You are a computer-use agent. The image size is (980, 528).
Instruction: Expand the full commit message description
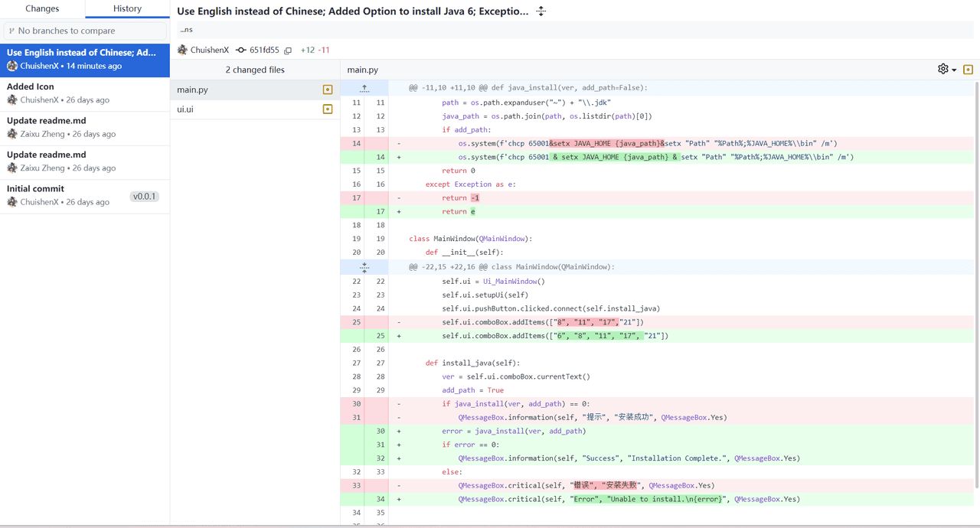541,11
